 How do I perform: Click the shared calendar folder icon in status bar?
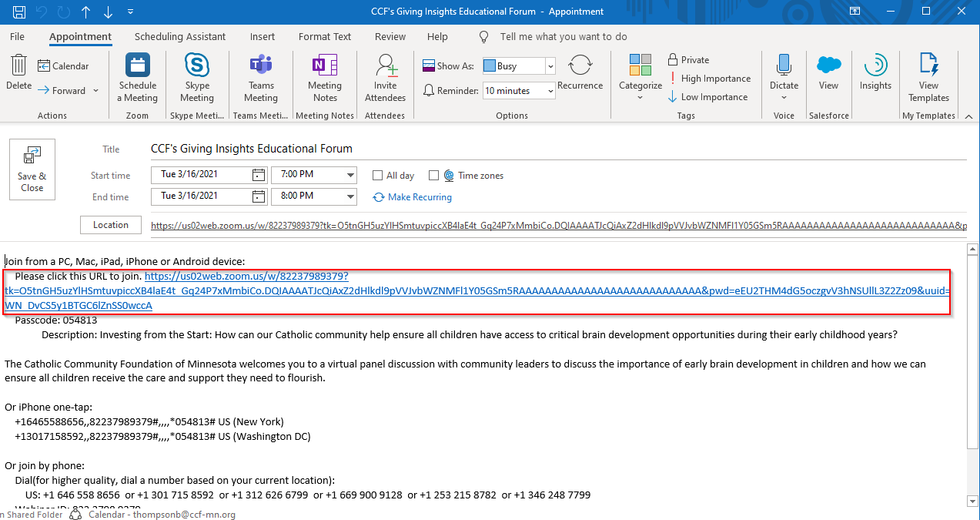click(75, 515)
